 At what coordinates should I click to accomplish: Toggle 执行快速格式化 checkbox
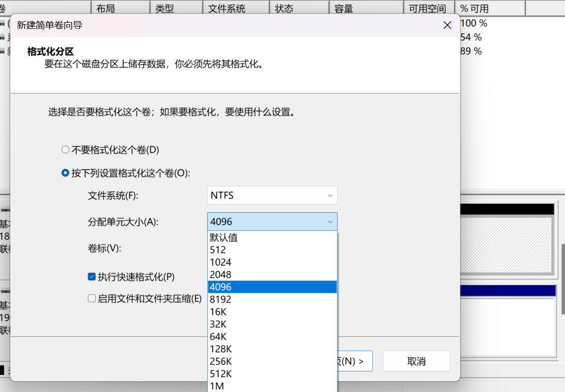tap(92, 277)
